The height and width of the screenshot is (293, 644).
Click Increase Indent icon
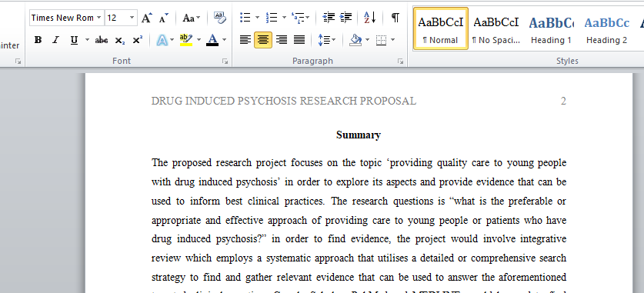click(x=345, y=18)
